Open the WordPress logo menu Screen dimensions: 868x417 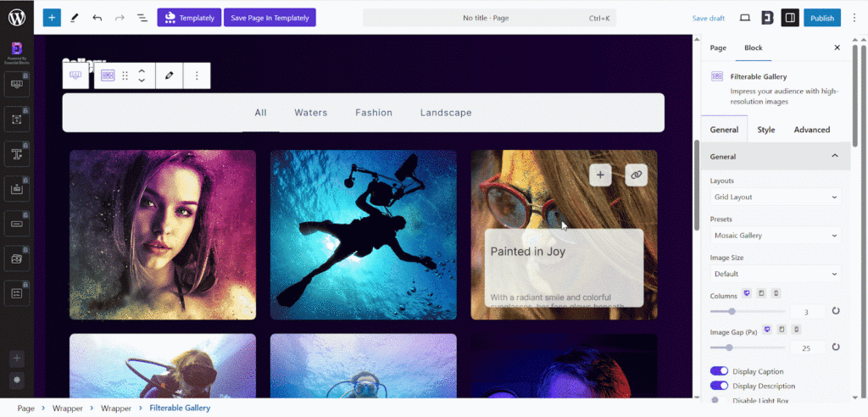coord(17,17)
